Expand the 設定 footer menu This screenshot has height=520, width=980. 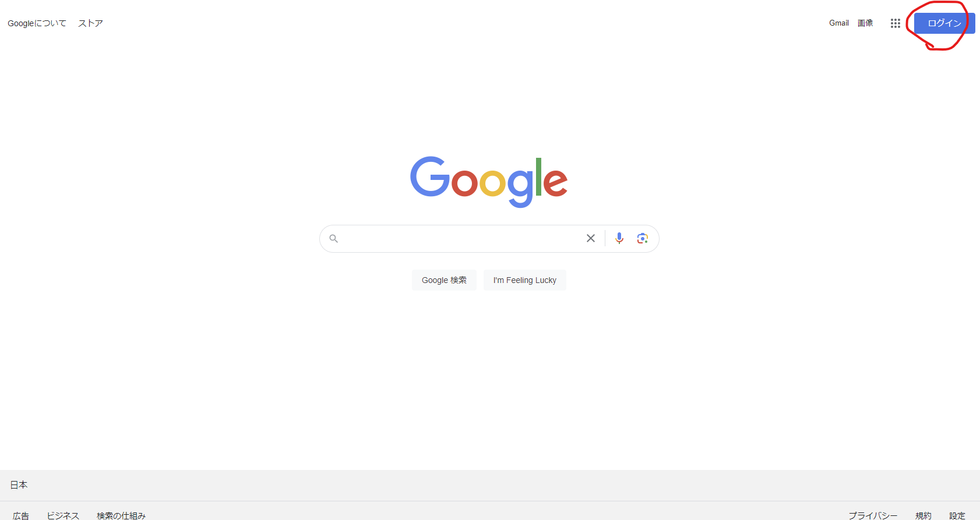coord(957,516)
